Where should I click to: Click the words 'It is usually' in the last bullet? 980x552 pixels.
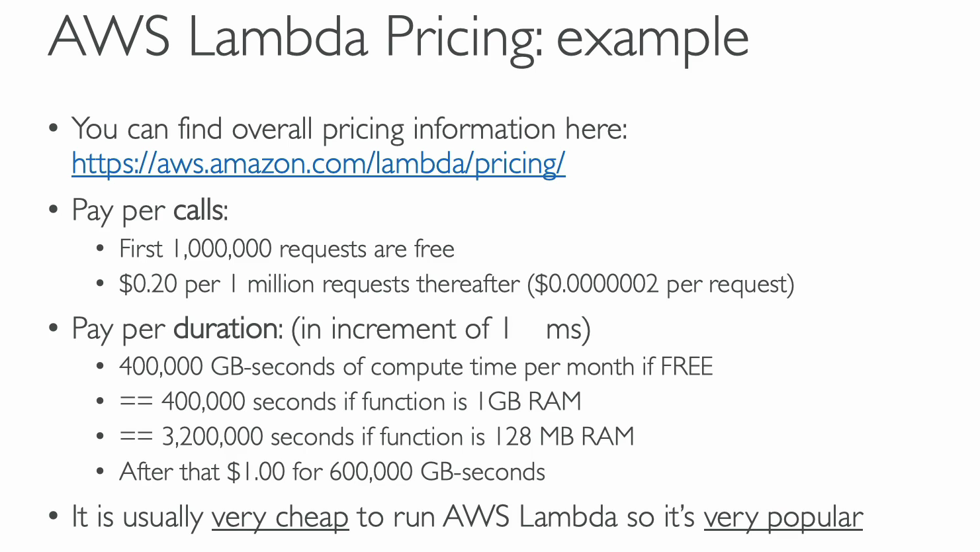137,517
